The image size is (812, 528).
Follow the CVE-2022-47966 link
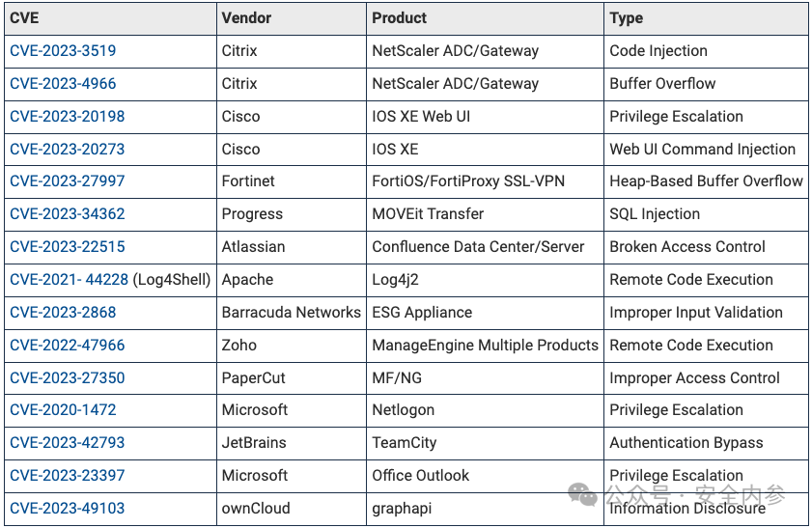(67, 346)
